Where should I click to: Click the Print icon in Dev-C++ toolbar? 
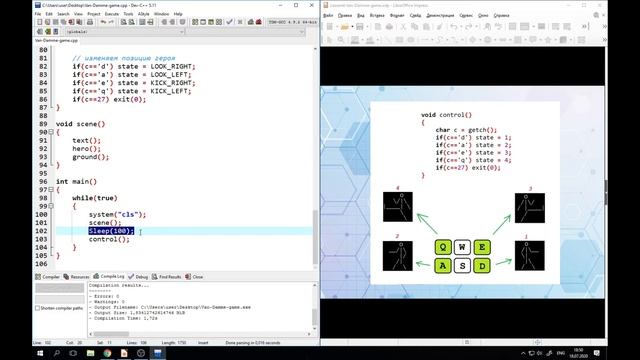click(x=90, y=22)
